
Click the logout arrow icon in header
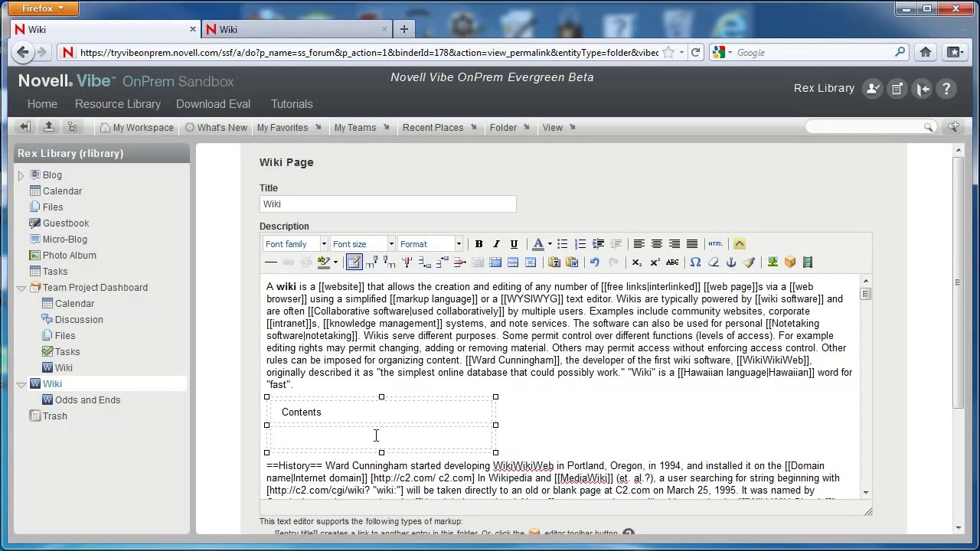click(922, 89)
